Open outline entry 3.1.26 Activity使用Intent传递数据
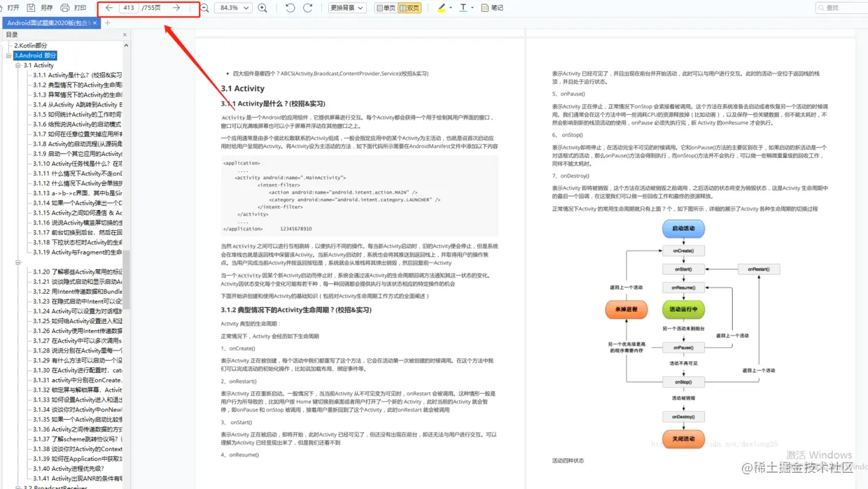 (x=77, y=331)
